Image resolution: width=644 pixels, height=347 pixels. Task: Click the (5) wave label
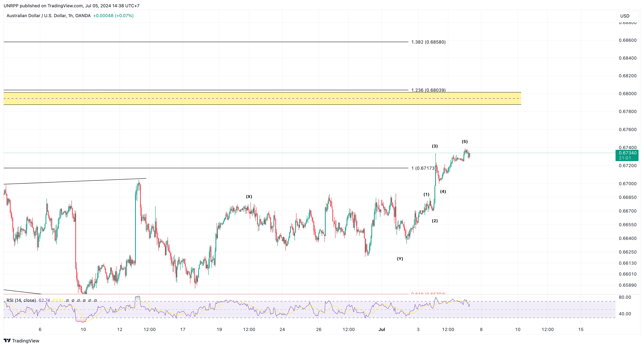[465, 142]
